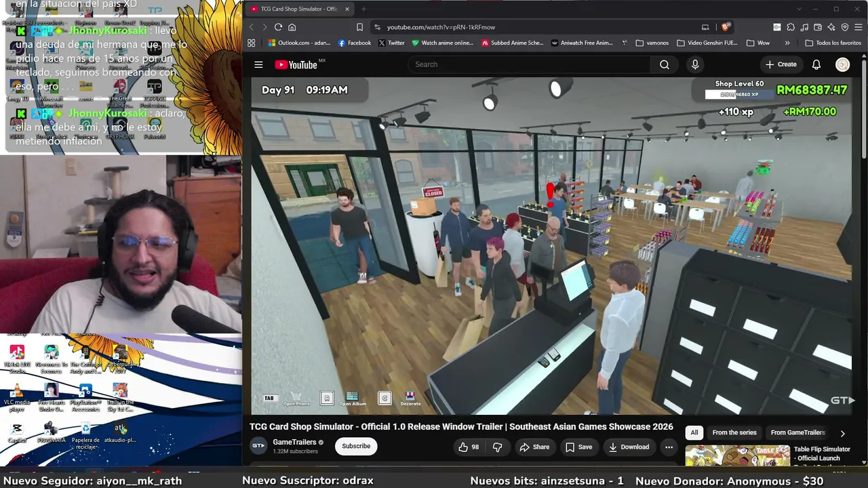Share the video
The width and height of the screenshot is (868, 488).
coord(534,447)
